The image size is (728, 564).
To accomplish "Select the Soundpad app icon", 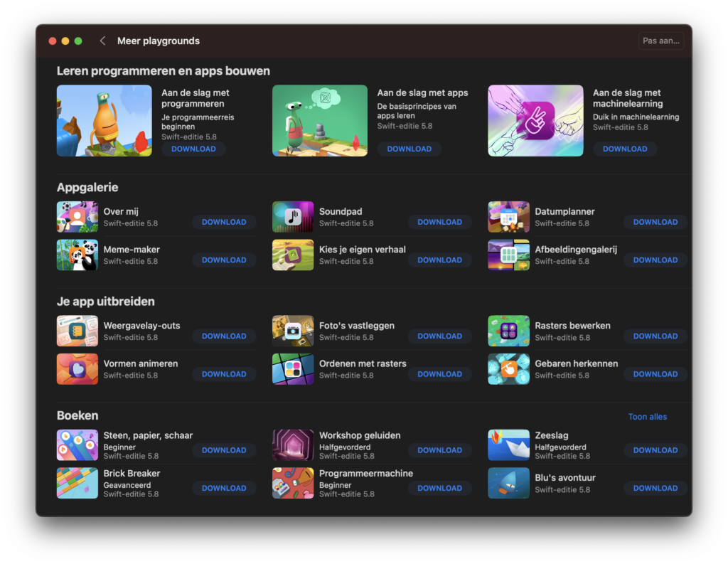I will 292,216.
